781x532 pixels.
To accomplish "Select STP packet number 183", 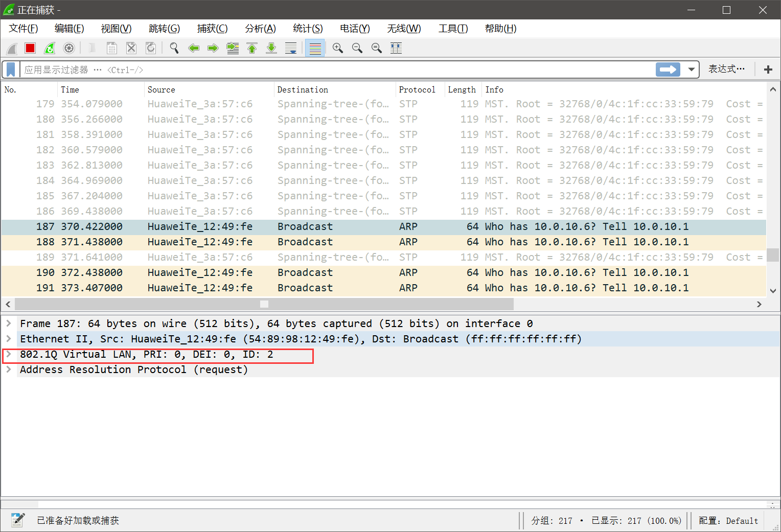I will coord(383,165).
